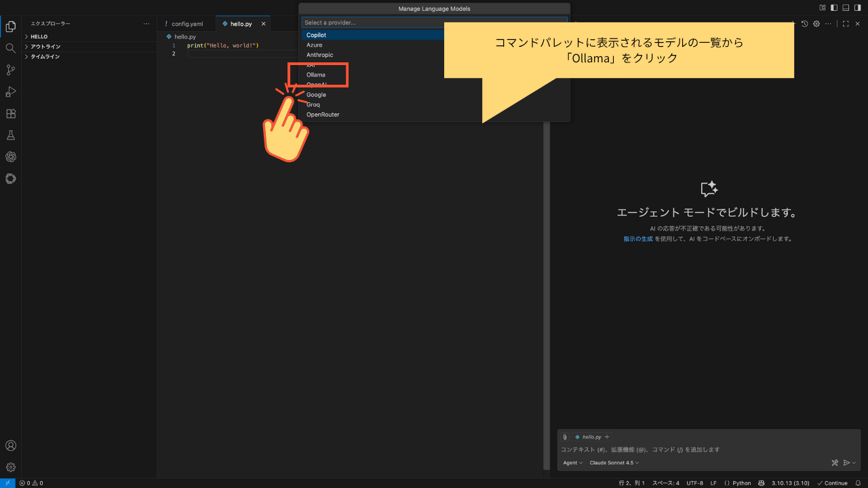
Task: Click the 指示の生成 link
Action: [637, 239]
